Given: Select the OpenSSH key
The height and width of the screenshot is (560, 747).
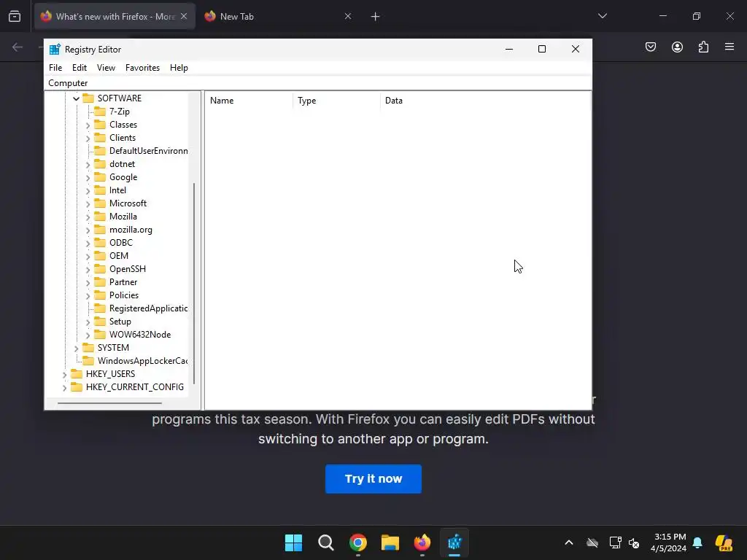Looking at the screenshot, I should pyautogui.click(x=127, y=269).
